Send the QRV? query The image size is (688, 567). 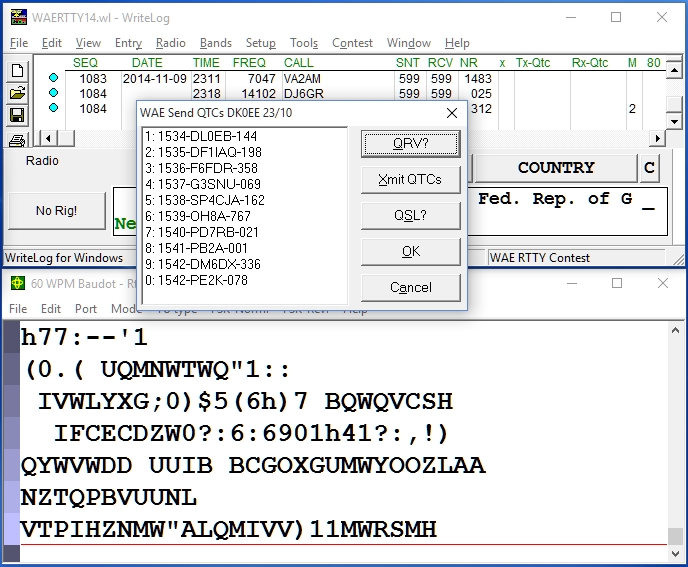[411, 144]
